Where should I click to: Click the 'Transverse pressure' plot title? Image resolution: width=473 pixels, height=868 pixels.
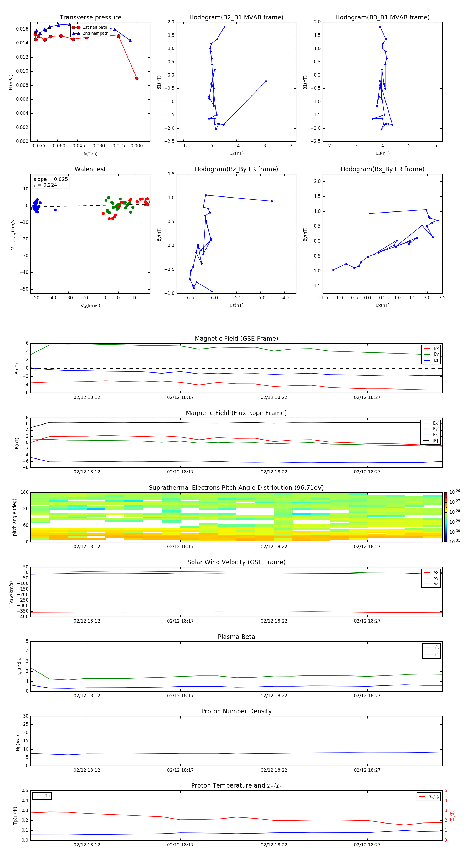90,18
